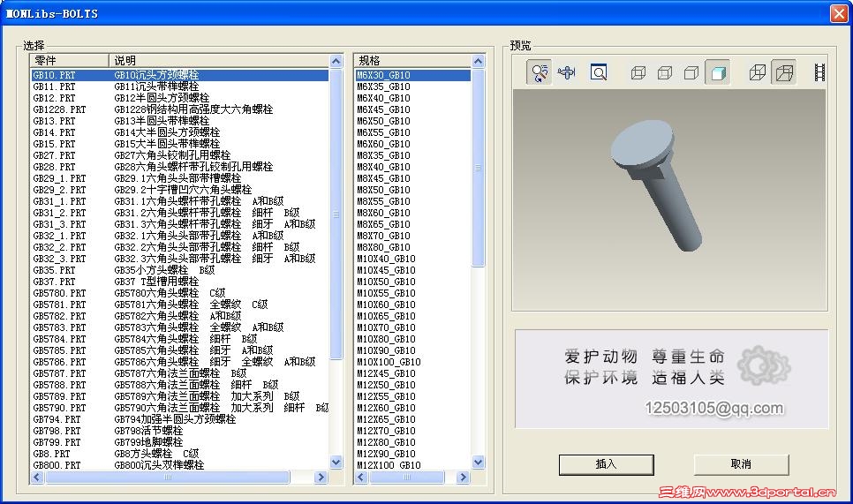The width and height of the screenshot is (853, 504).
Task: Click the 说明 column header
Action: [219, 60]
